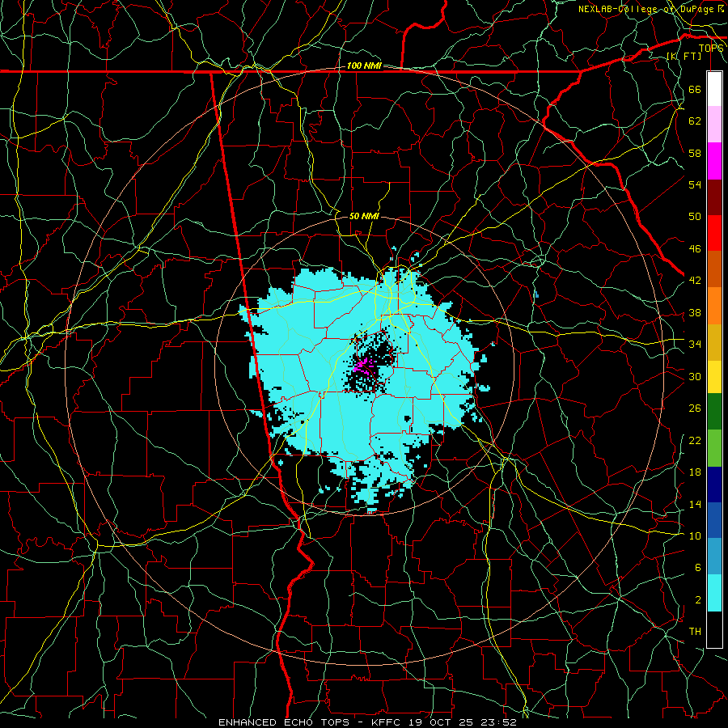Click the "10" scale label

(x=695, y=535)
